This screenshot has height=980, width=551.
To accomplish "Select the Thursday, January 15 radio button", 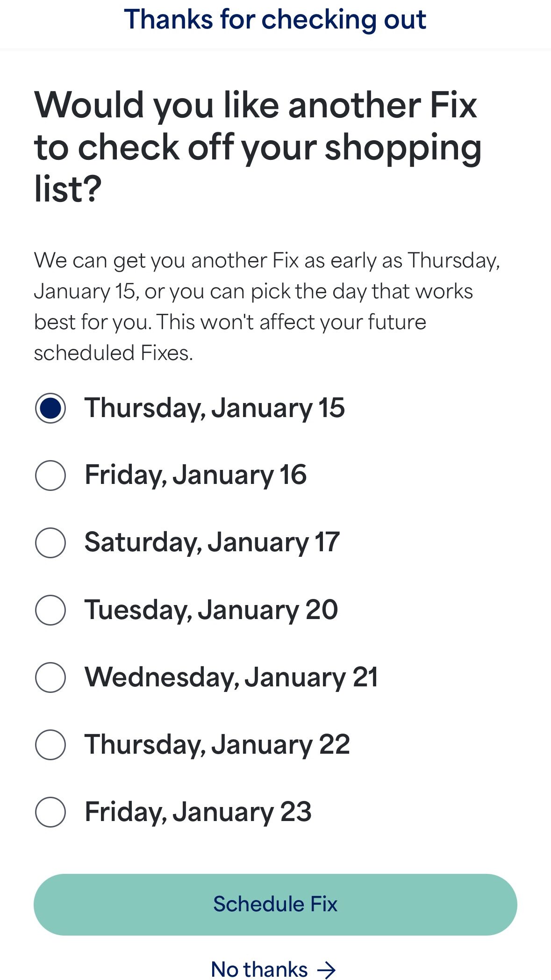I will (x=50, y=408).
